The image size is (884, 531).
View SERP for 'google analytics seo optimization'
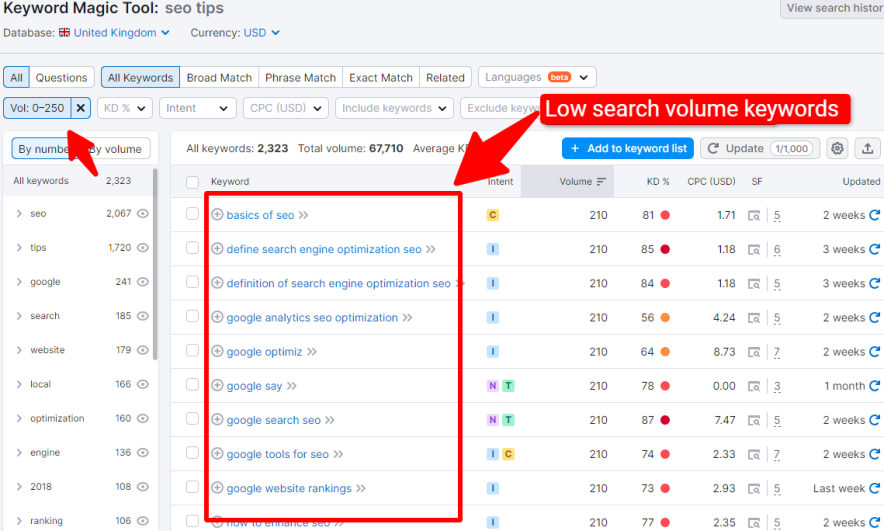click(x=754, y=318)
